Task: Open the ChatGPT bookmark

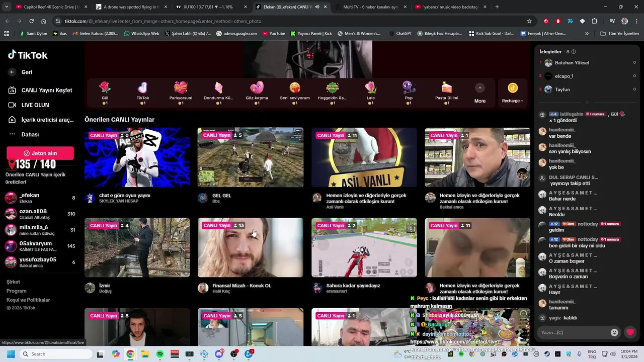Action: click(x=400, y=34)
